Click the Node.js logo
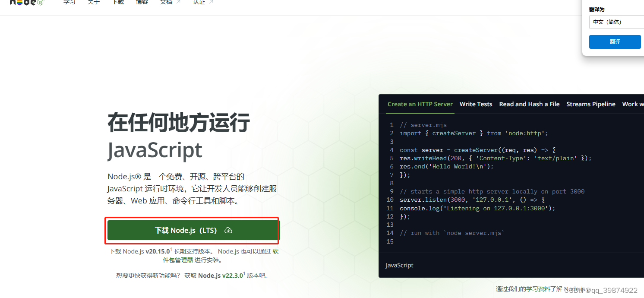644x298 pixels. [26, 3]
